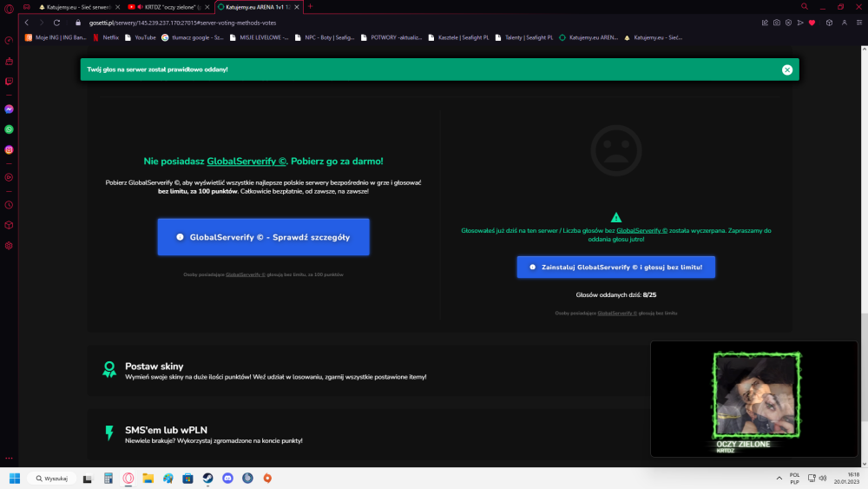Open the Talenty Seafight PL bookmark
This screenshot has width=868, height=489.
pyautogui.click(x=523, y=37)
